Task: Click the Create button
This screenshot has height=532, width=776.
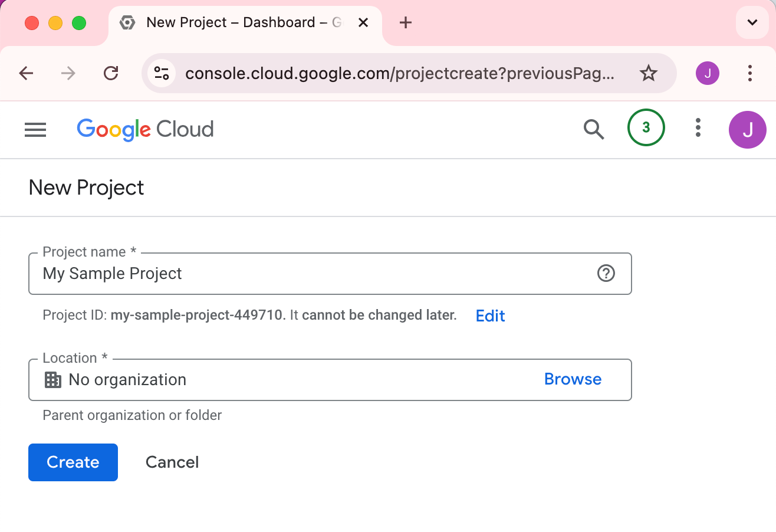Action: coord(73,462)
